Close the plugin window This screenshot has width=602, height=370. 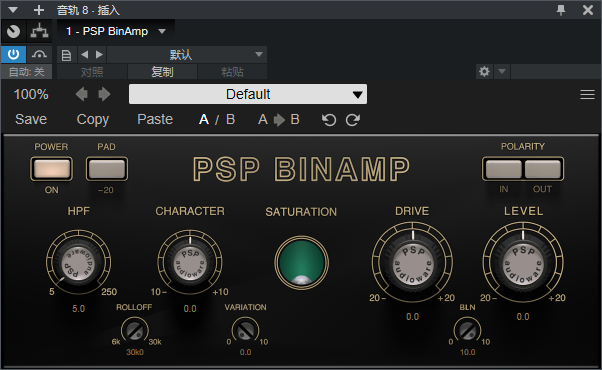point(588,10)
